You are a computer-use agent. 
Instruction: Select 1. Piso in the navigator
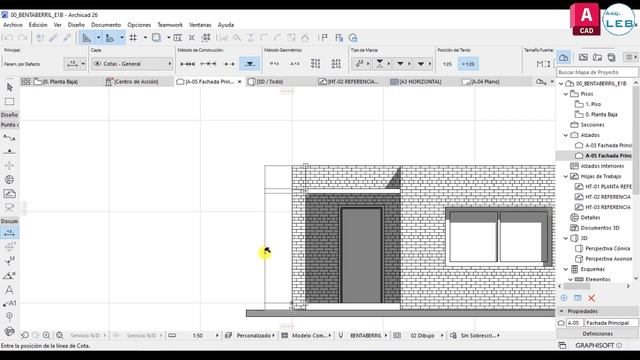coord(593,104)
